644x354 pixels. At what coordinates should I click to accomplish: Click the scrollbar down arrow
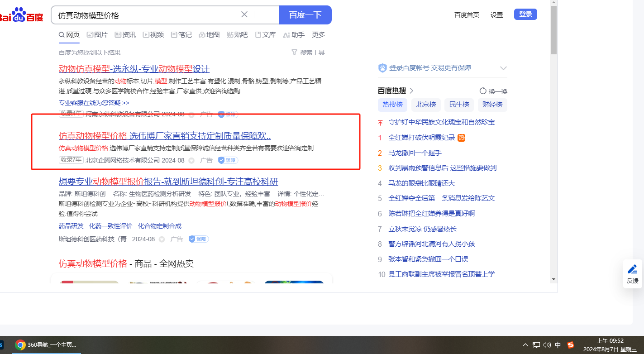[553, 279]
